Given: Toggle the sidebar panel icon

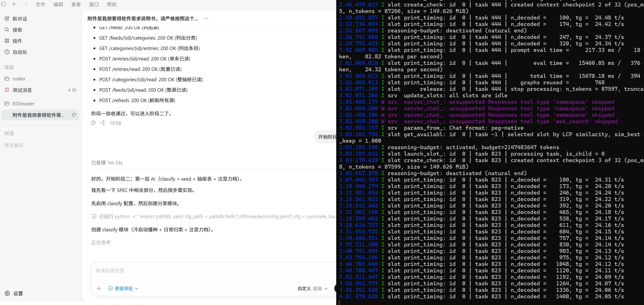Looking at the screenshot, I should (3, 4).
